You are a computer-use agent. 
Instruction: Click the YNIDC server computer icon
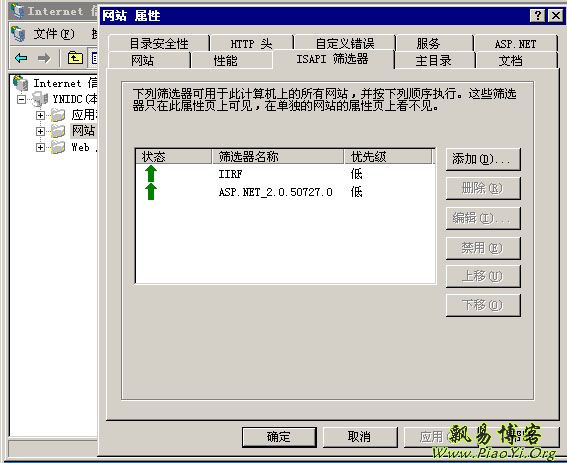coord(40,99)
